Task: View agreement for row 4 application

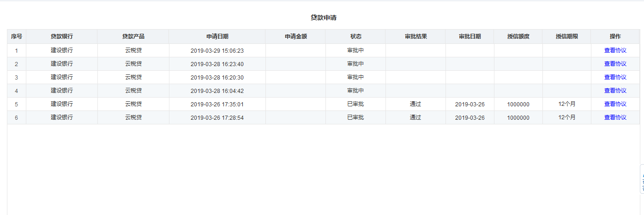Action: 615,91
